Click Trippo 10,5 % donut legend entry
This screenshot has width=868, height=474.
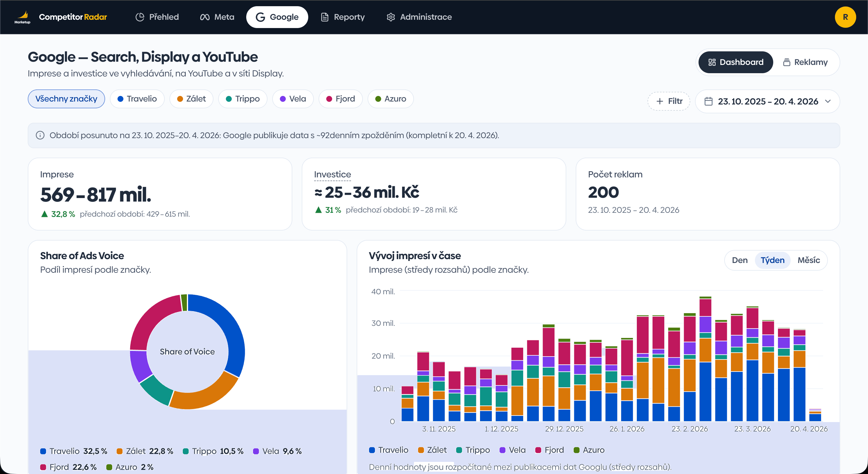pyautogui.click(x=213, y=451)
